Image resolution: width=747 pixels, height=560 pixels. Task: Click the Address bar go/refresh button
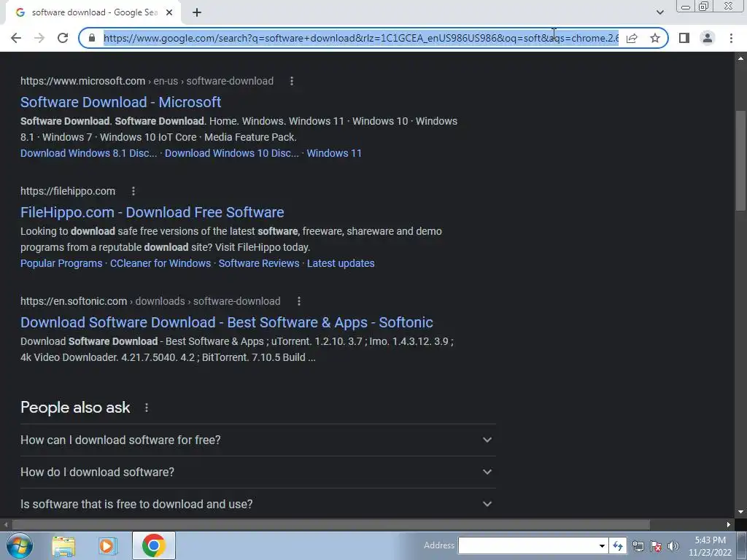[618, 545]
